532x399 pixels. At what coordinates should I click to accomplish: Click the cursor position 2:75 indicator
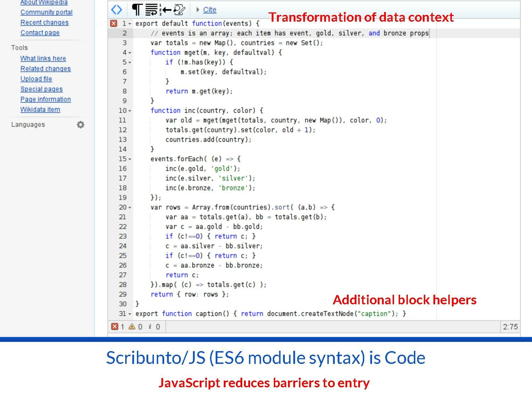point(510,327)
